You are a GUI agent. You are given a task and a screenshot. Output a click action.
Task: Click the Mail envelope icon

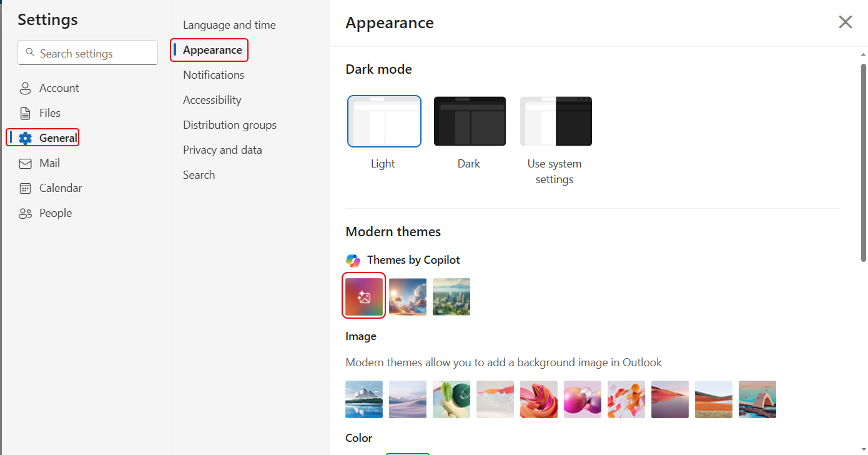25,163
